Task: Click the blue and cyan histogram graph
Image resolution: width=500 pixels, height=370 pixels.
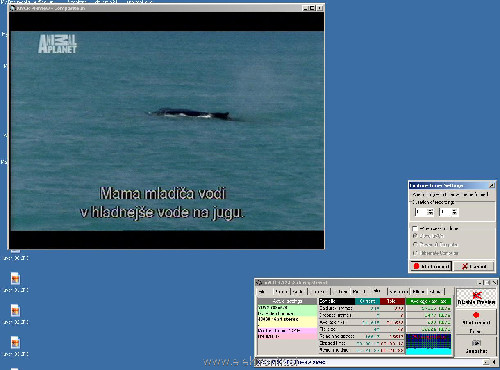Action: pos(428,344)
